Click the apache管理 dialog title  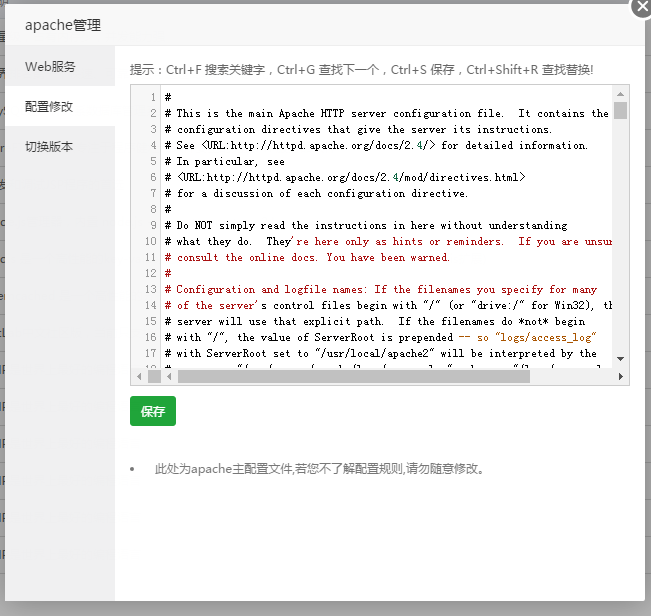[63, 25]
